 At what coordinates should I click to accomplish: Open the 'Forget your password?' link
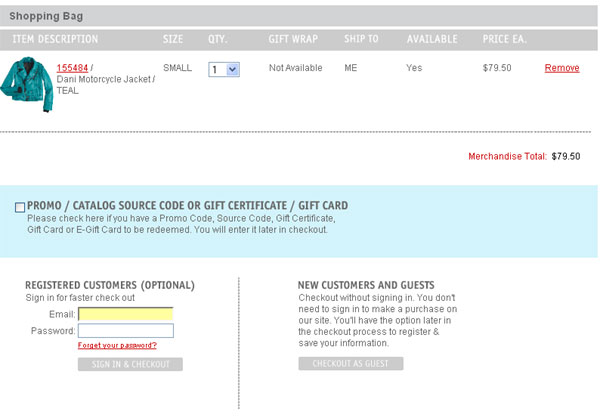[x=117, y=346]
